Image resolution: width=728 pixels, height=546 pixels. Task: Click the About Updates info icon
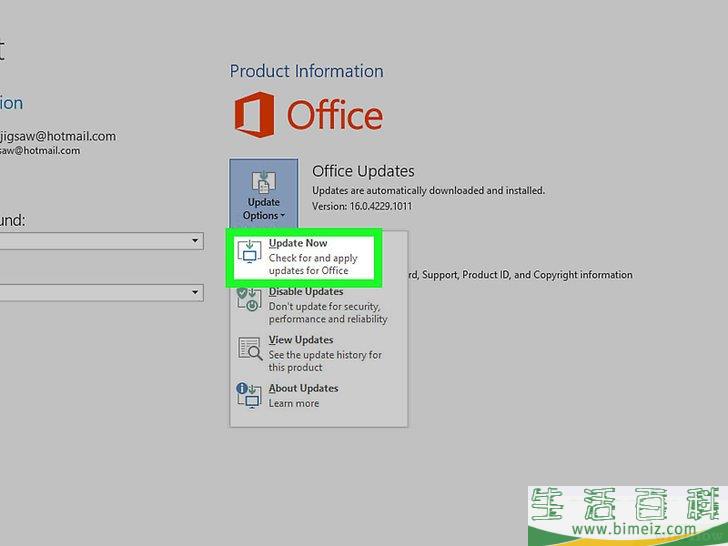249,395
